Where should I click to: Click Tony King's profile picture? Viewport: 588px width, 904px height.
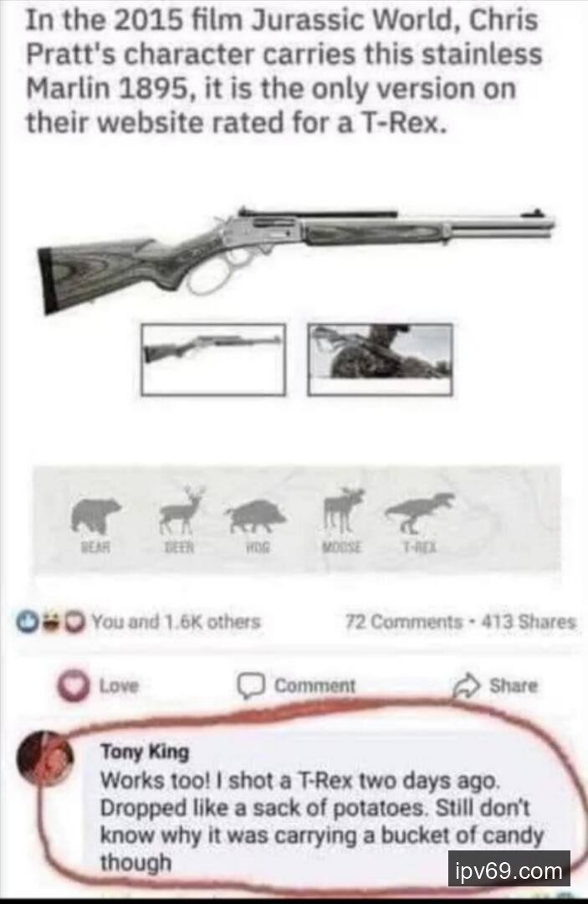click(45, 758)
